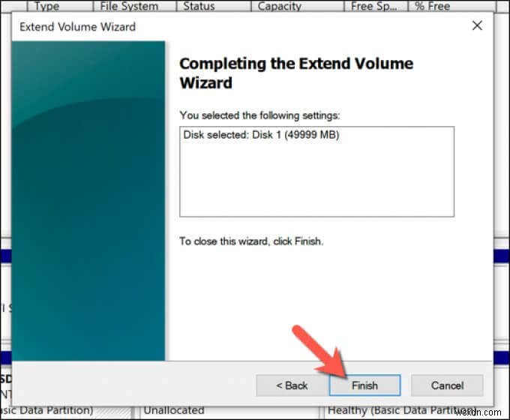Click the Status column header behind wizard
The height and width of the screenshot is (420, 510).
(x=214, y=6)
